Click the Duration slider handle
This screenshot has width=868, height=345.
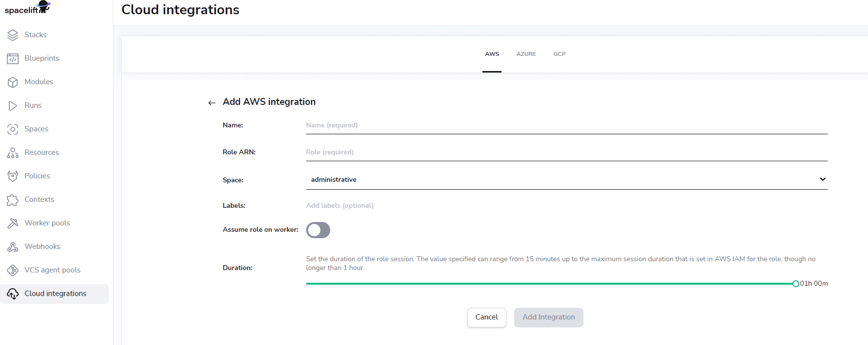tap(795, 284)
